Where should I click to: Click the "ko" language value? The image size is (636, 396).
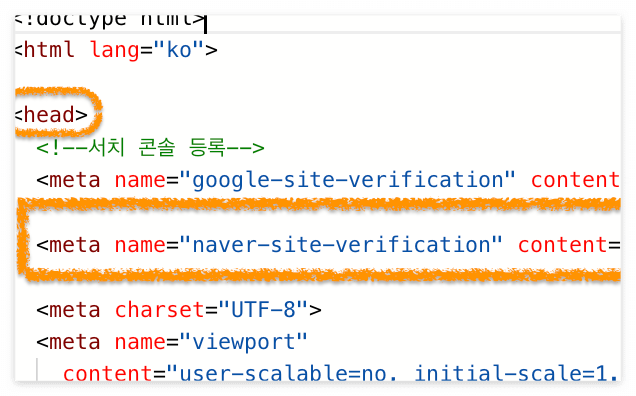tap(178, 50)
